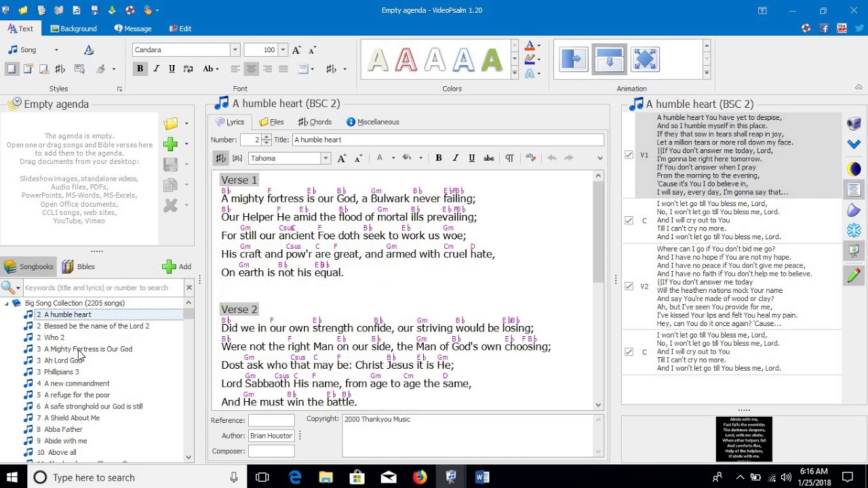This screenshot has width=868, height=488.
Task: Select the expand-outward animation option
Action: point(645,60)
